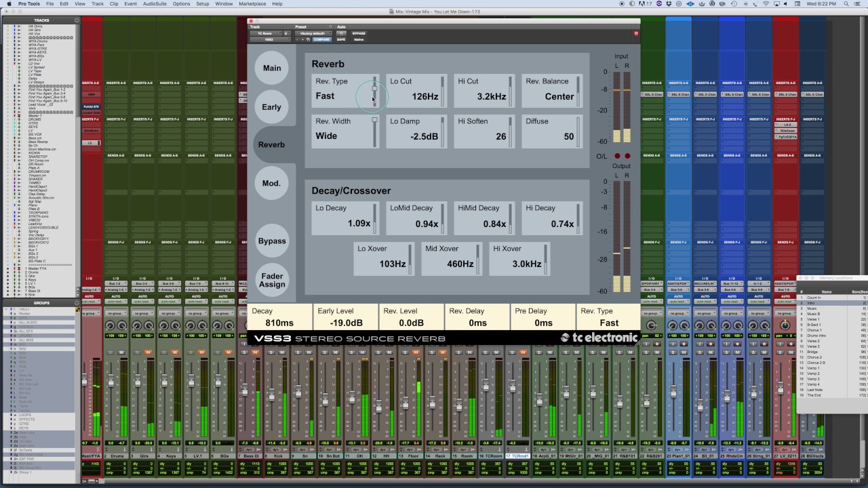Select the Lo Damp -2.5dB parameter
868x488 pixels.
click(416, 131)
